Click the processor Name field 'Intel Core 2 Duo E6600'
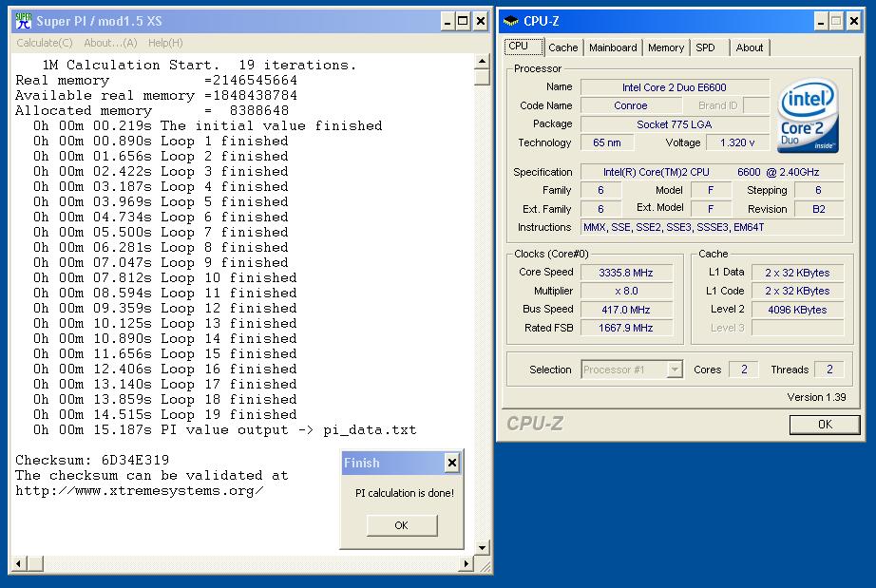The width and height of the screenshot is (876, 588). click(675, 87)
